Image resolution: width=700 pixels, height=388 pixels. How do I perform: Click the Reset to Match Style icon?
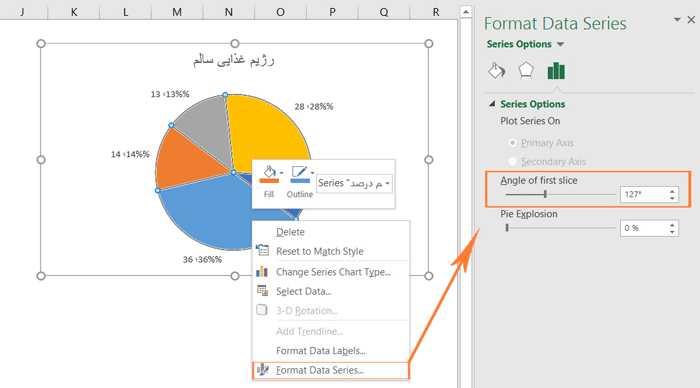[262, 250]
